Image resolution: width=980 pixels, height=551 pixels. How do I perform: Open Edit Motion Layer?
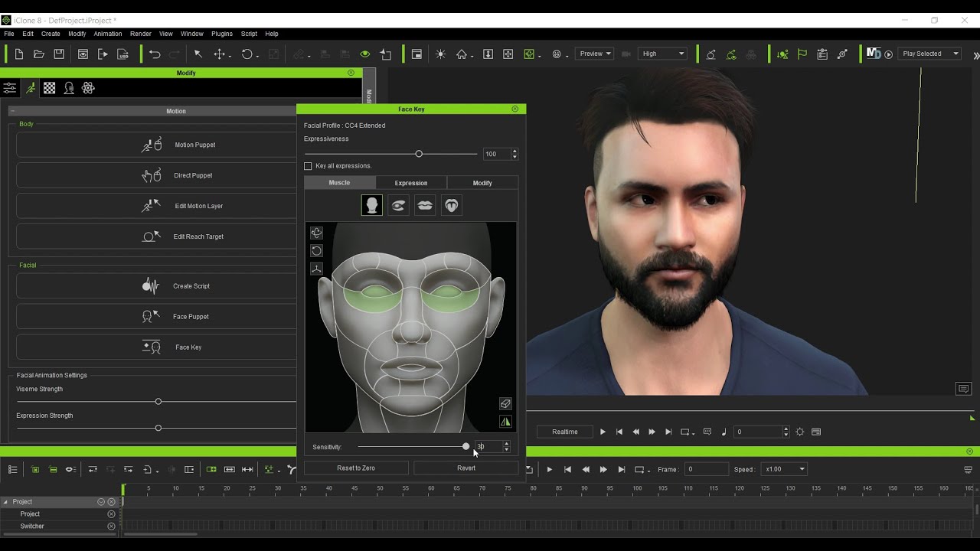156,206
